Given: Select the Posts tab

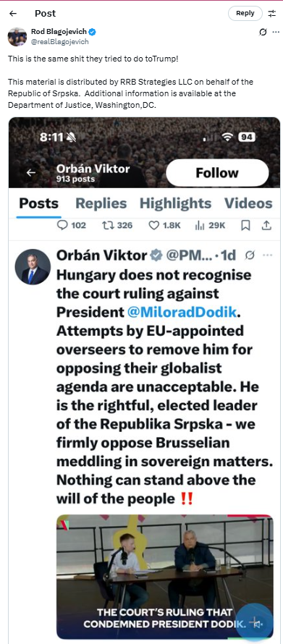Looking at the screenshot, I should coord(39,203).
